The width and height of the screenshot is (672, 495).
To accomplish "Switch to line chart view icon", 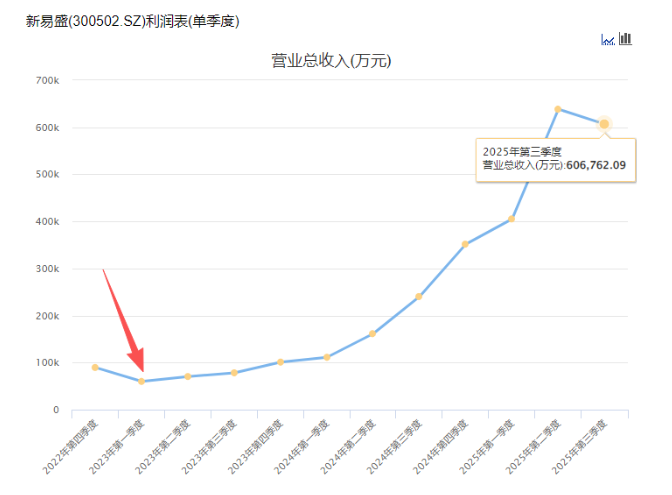I will tap(607, 39).
